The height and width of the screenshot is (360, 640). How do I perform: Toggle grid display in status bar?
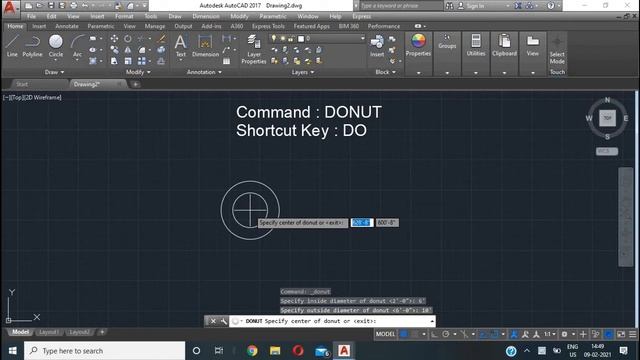point(404,334)
